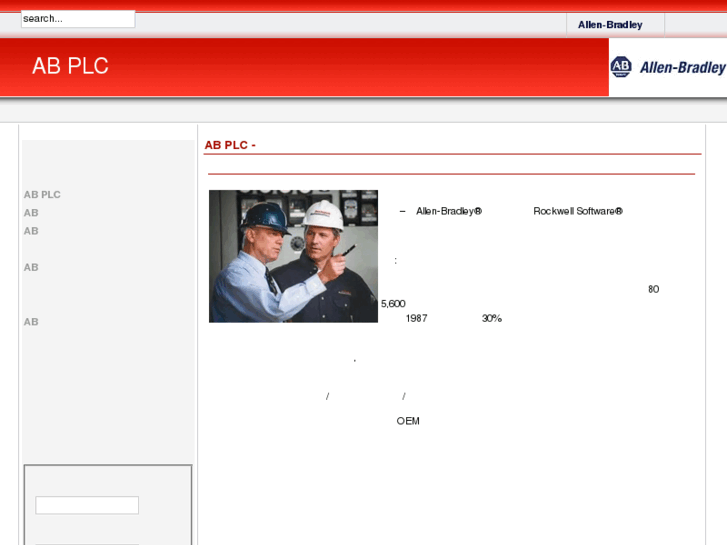Click the Allen-Bradley® text in the article
The image size is (727, 545).
[x=449, y=212]
